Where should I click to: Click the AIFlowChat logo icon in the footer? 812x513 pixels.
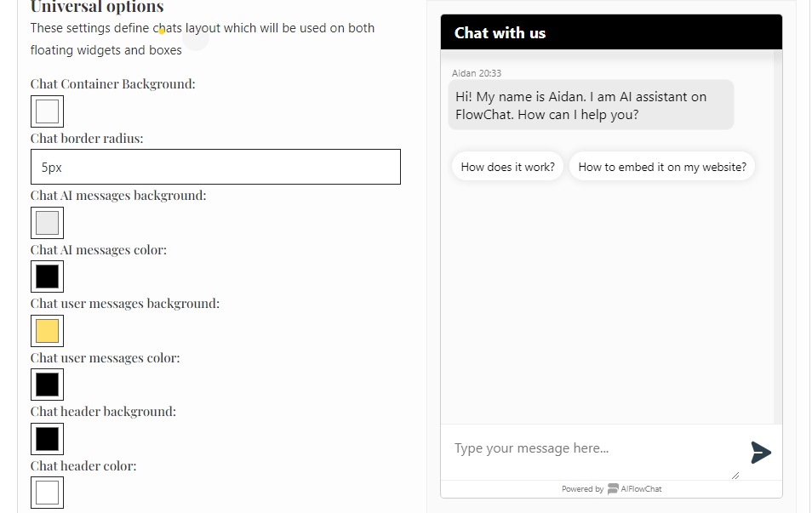(x=613, y=488)
